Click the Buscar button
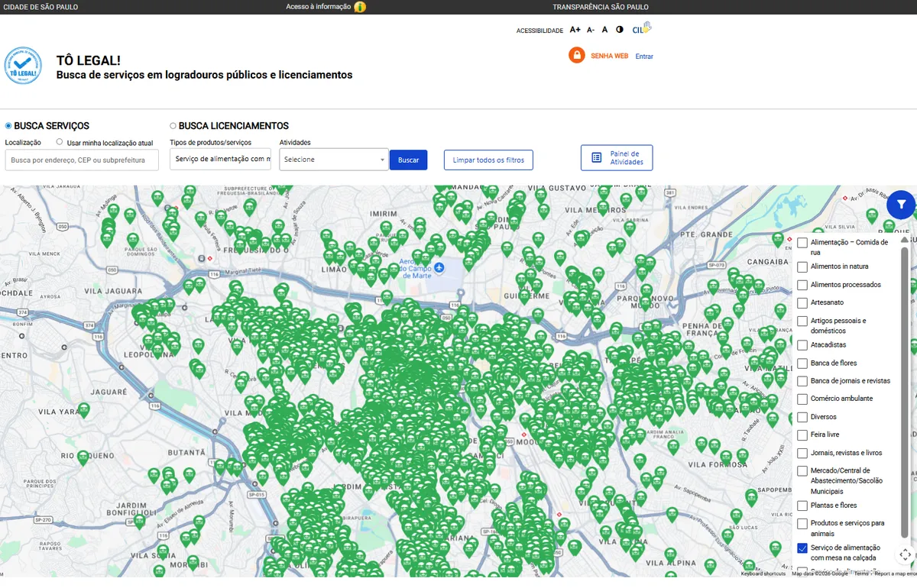The height and width of the screenshot is (588, 917). click(408, 160)
